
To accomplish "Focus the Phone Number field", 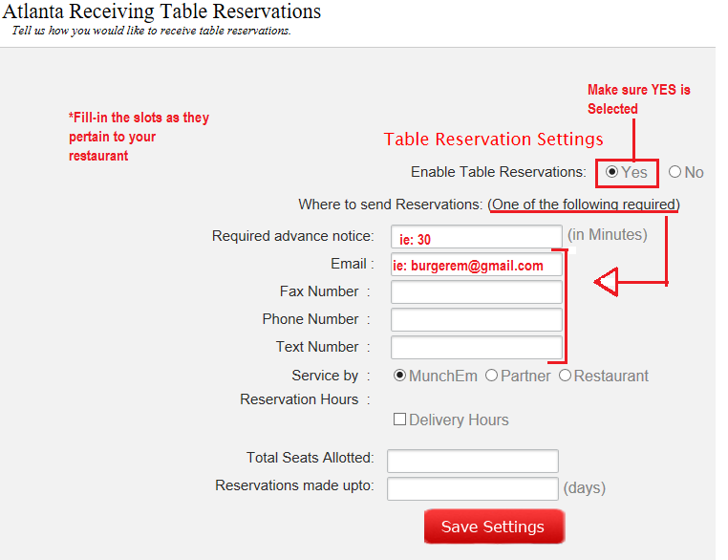I will pyautogui.click(x=476, y=320).
